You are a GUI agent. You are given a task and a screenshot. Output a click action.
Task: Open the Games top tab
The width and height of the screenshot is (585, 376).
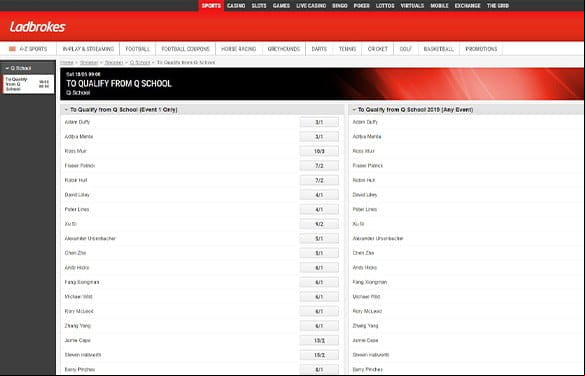coord(281,6)
